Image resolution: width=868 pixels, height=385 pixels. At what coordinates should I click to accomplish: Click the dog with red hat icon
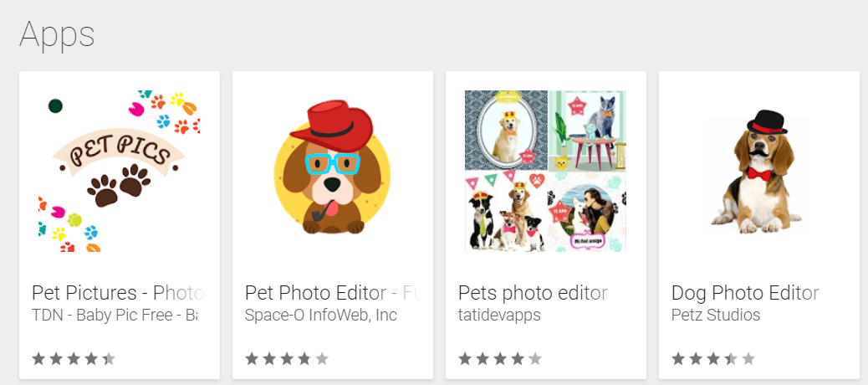(332, 171)
